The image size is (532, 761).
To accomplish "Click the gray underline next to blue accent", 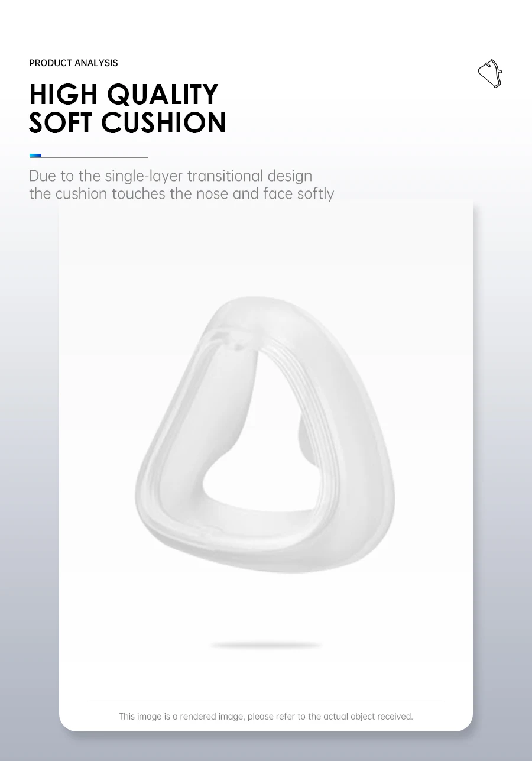I will [x=95, y=157].
